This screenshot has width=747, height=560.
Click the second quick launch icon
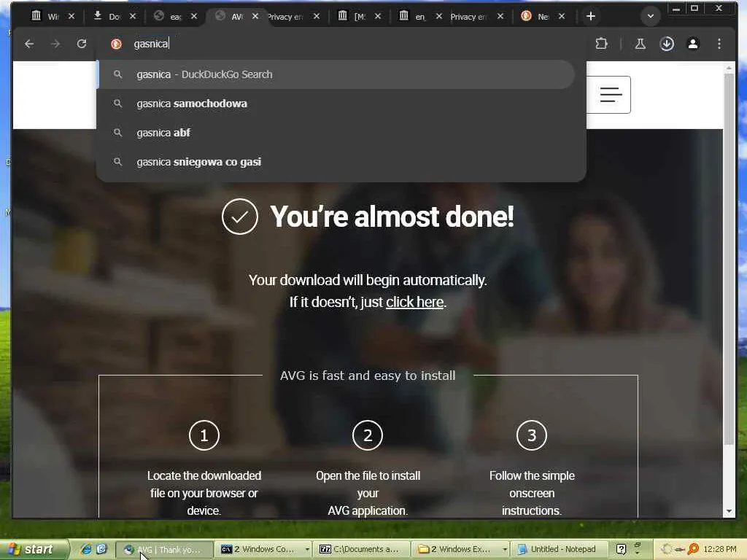[x=101, y=550]
